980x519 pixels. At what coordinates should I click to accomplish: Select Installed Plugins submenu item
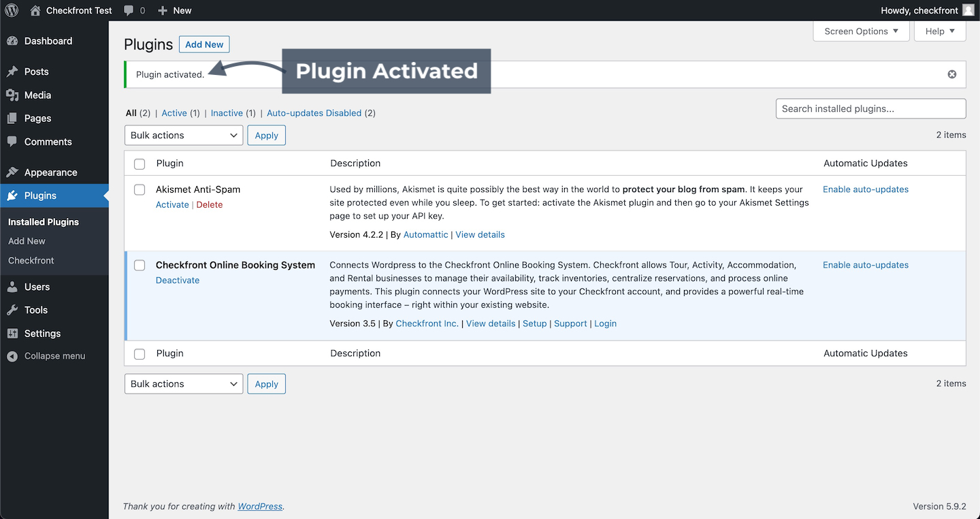(44, 222)
